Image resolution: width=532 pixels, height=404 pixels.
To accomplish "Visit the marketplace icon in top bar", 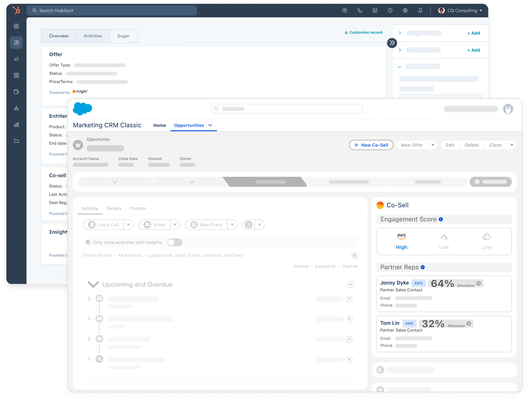I will click(375, 10).
